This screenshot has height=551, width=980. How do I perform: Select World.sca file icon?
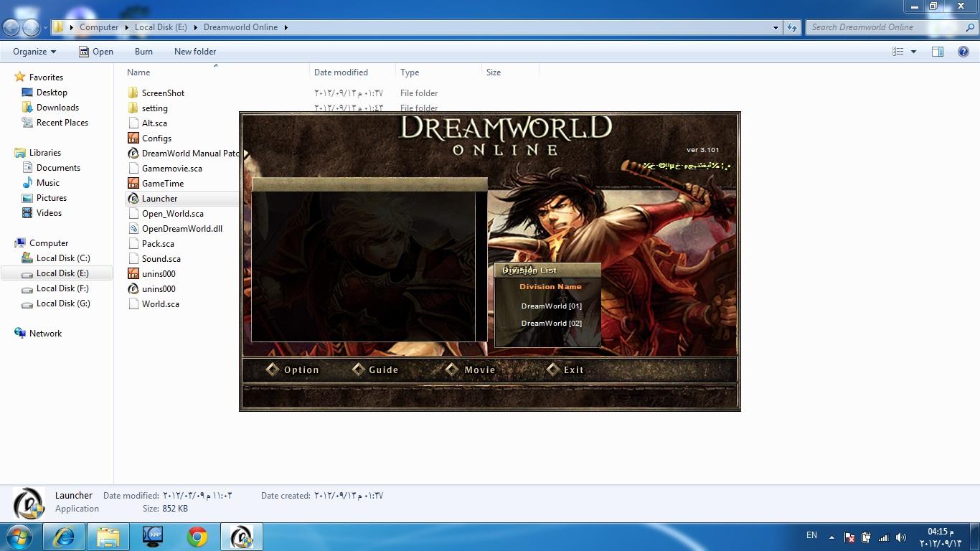click(133, 304)
